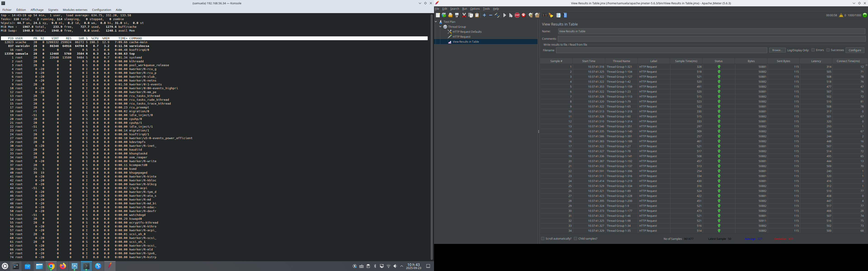
Task: Click the Toggle draw-pipette toolbar icon
Action: [497, 15]
